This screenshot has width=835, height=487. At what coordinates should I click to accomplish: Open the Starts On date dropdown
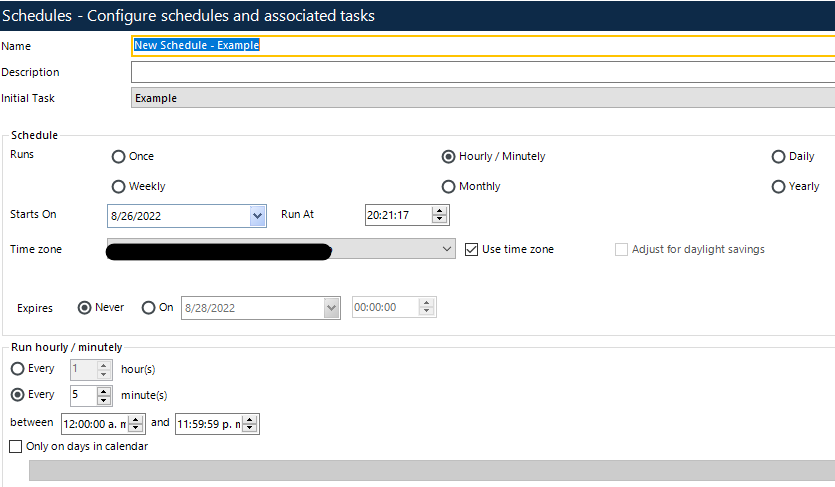tap(258, 215)
